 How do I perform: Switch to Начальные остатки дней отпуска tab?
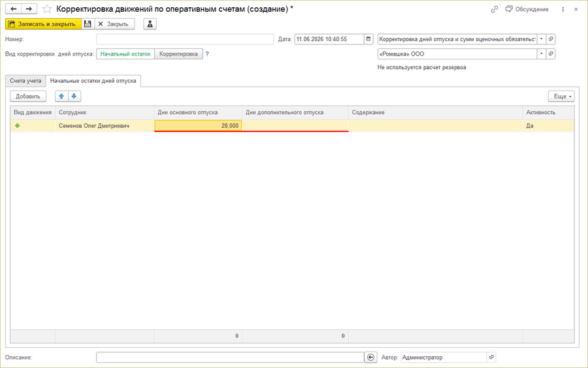[x=93, y=81]
